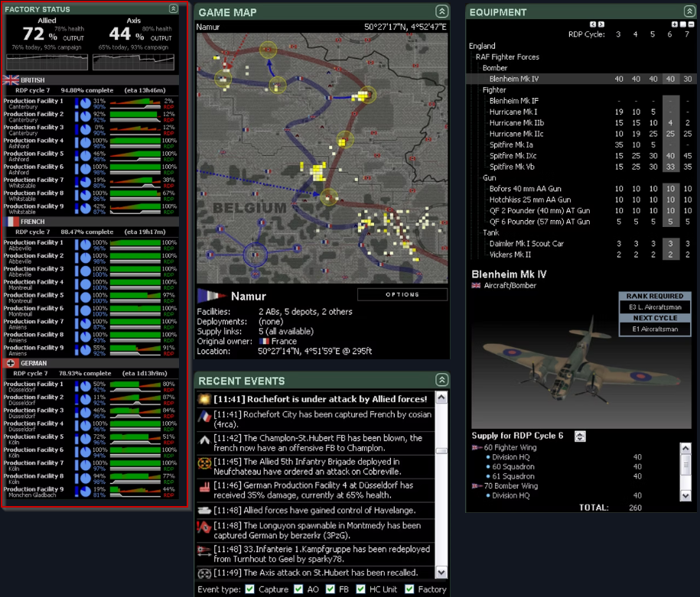Click the France flag next to Original owner
The height and width of the screenshot is (597, 700).
click(x=264, y=342)
